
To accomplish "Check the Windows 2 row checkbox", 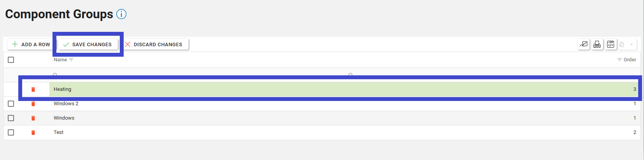I will [x=11, y=104].
